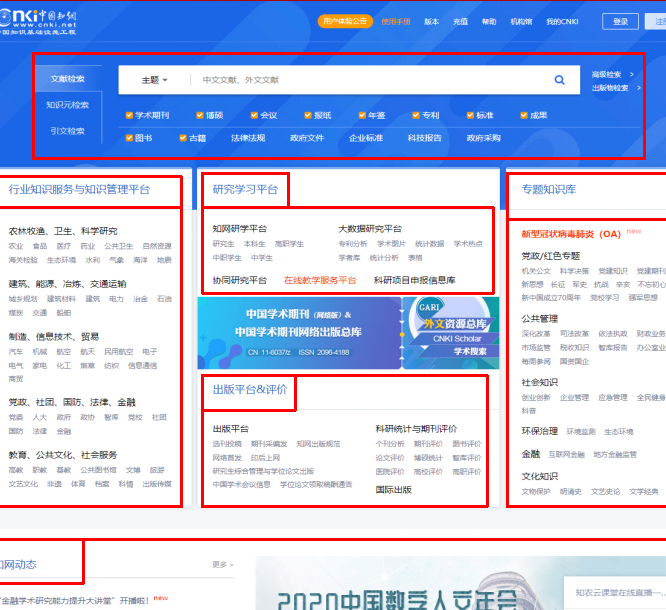Image resolution: width=666 pixels, height=610 pixels.
Task: Click the 中国学术期刊 网络版 banner
Action: (299, 333)
